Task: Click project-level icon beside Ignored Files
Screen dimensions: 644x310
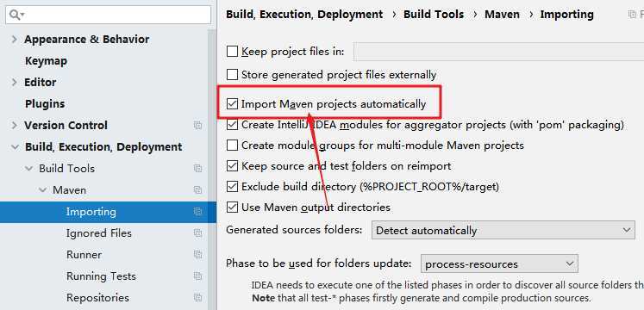Action: 198,233
